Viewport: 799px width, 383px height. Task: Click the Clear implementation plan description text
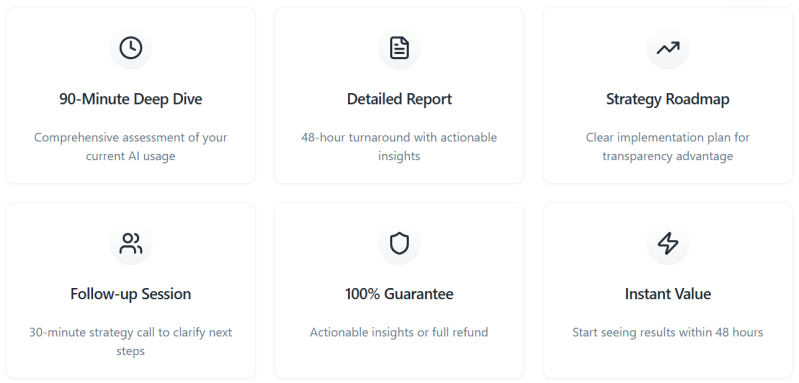pos(668,147)
